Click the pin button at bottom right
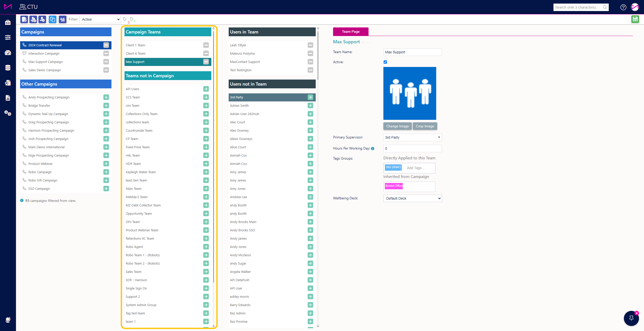This screenshot has width=644, height=331. [x=631, y=318]
